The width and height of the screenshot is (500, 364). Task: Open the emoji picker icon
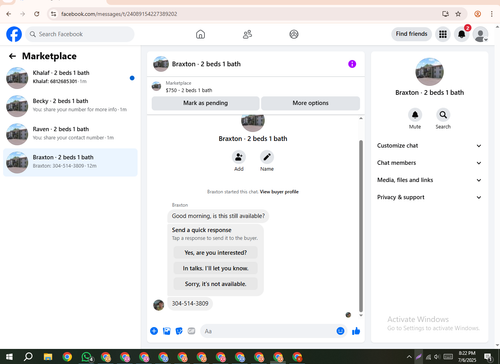point(340,331)
